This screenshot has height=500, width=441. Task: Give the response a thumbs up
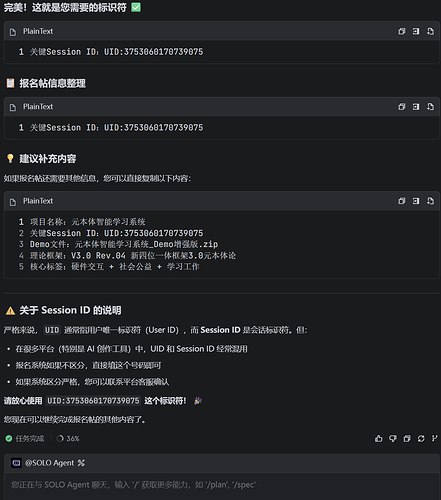pyautogui.click(x=379, y=438)
